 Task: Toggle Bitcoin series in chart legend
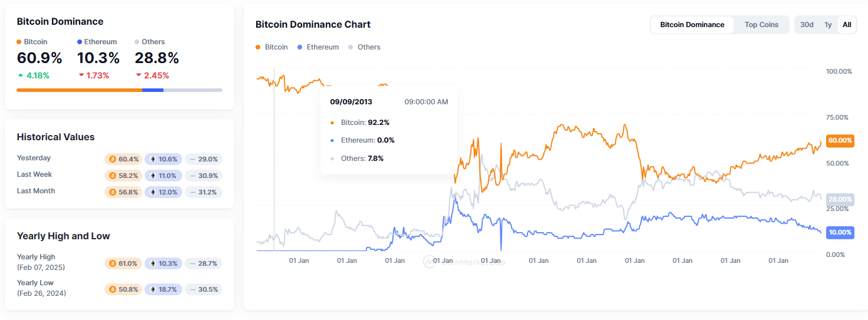tap(271, 47)
